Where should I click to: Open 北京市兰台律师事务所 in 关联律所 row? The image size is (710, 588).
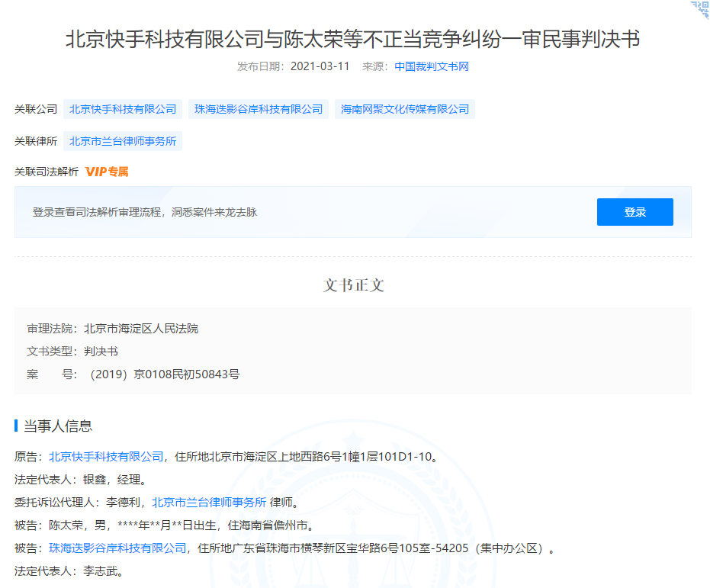[123, 141]
